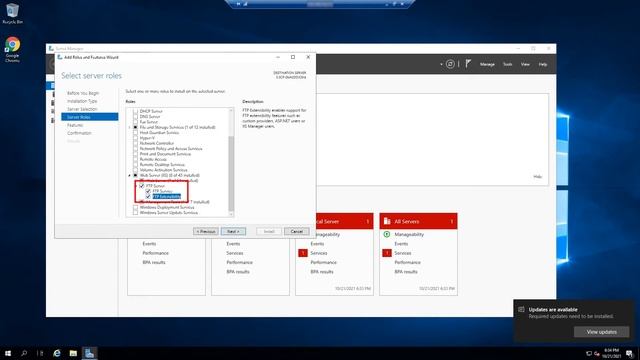Click the All Servers tile icon
Image resolution: width=640 pixels, height=360 pixels.
(387, 221)
